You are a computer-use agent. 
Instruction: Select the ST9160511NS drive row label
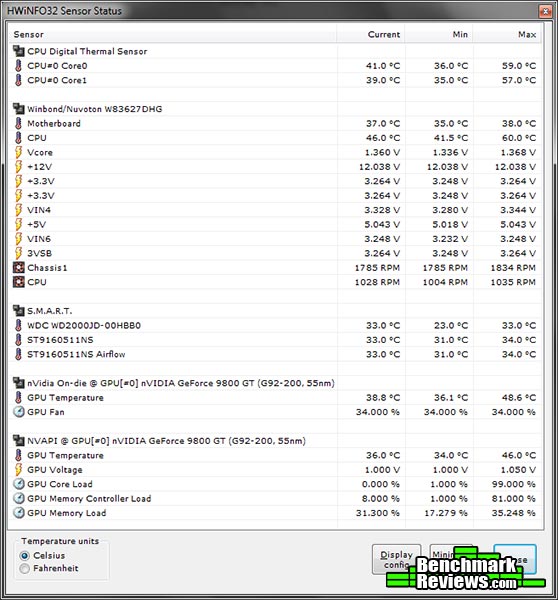click(x=60, y=340)
